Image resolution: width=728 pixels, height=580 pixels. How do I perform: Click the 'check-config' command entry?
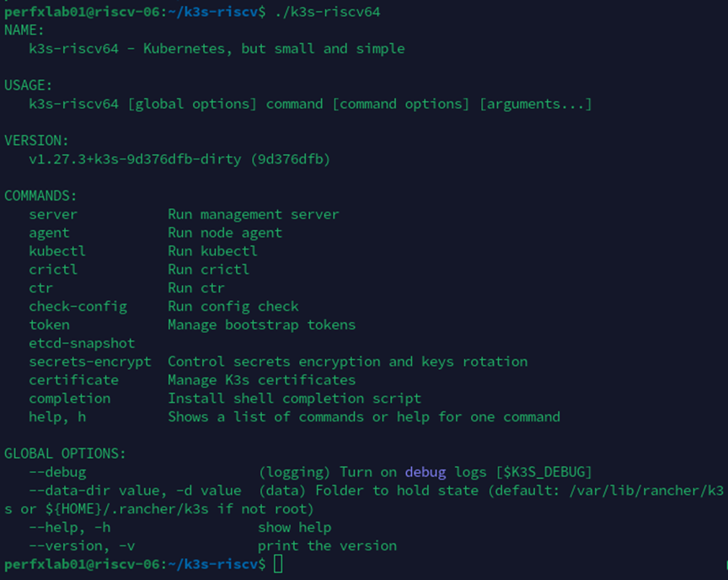coord(78,306)
